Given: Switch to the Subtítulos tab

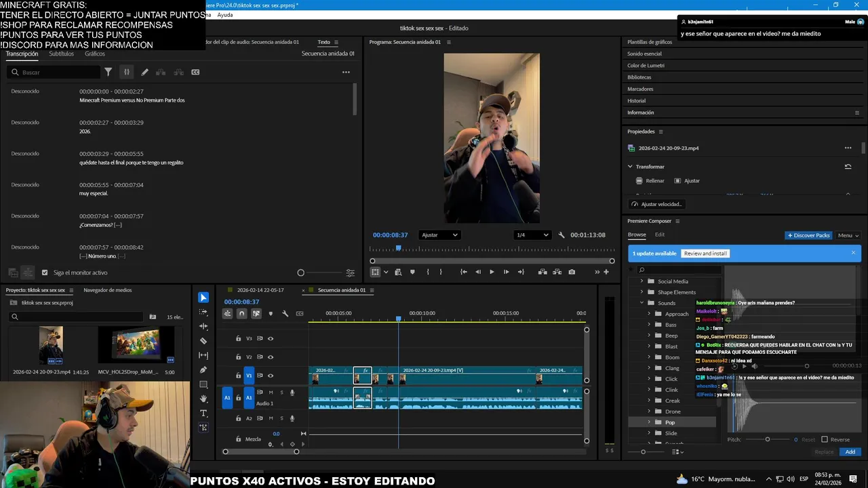Looking at the screenshot, I should click(61, 54).
